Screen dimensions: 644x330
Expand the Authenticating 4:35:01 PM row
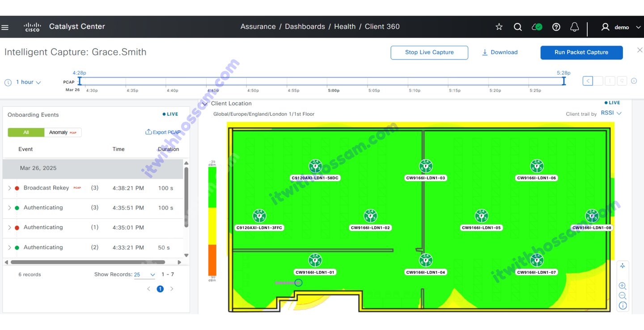[9, 228]
